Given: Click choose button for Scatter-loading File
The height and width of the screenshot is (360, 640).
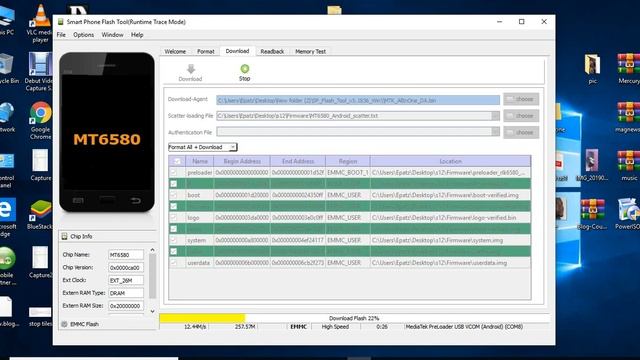Looking at the screenshot, I should point(521,116).
